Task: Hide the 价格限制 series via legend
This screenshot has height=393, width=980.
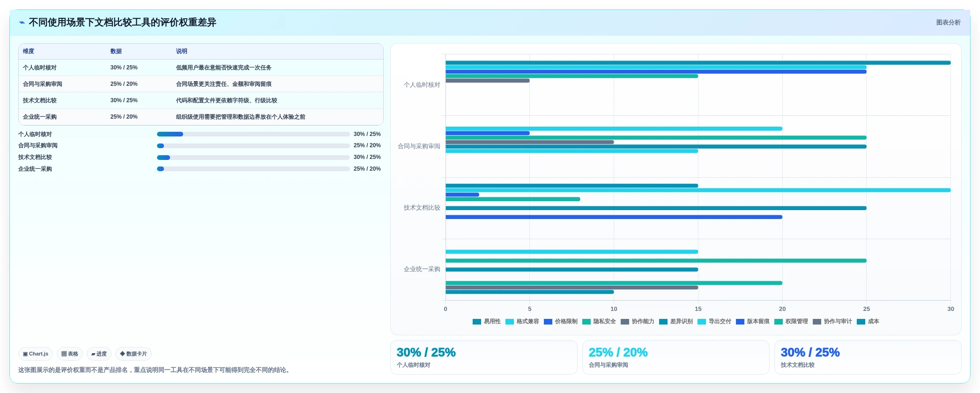Action: [x=561, y=322]
